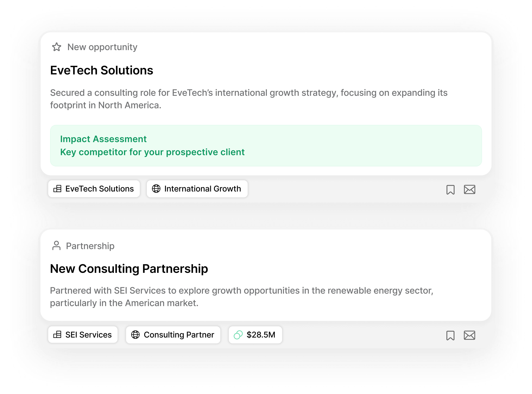Image resolution: width=532 pixels, height=394 pixels.
Task: Click the globe icon in International Growth tag
Action: pyautogui.click(x=156, y=189)
